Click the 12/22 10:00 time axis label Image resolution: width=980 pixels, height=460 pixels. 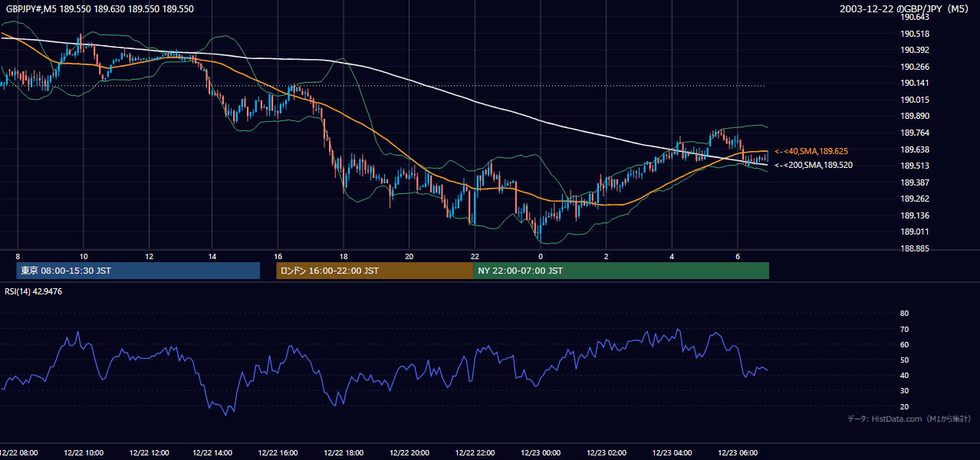[x=84, y=452]
